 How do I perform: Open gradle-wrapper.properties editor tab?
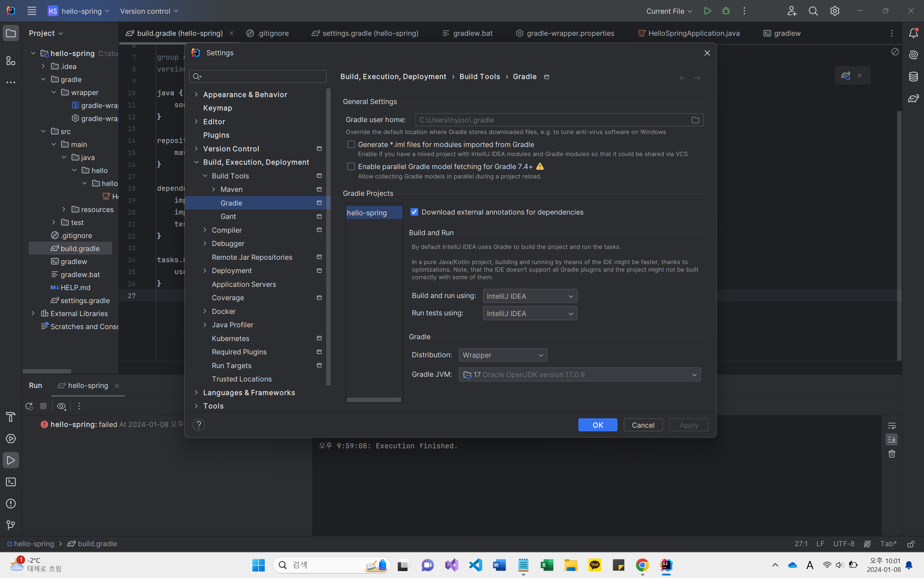(x=565, y=33)
